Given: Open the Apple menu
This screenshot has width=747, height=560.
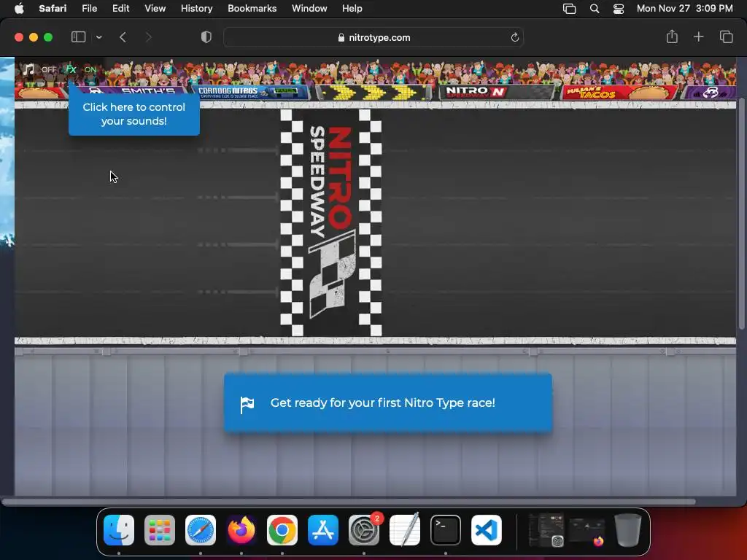Looking at the screenshot, I should 19,8.
